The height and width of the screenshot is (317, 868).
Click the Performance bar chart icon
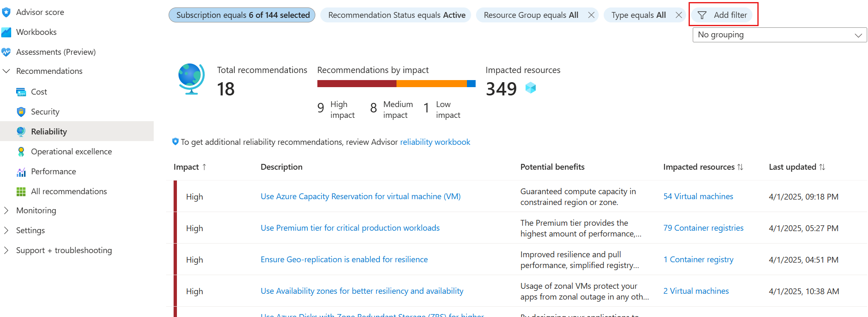[x=21, y=171]
